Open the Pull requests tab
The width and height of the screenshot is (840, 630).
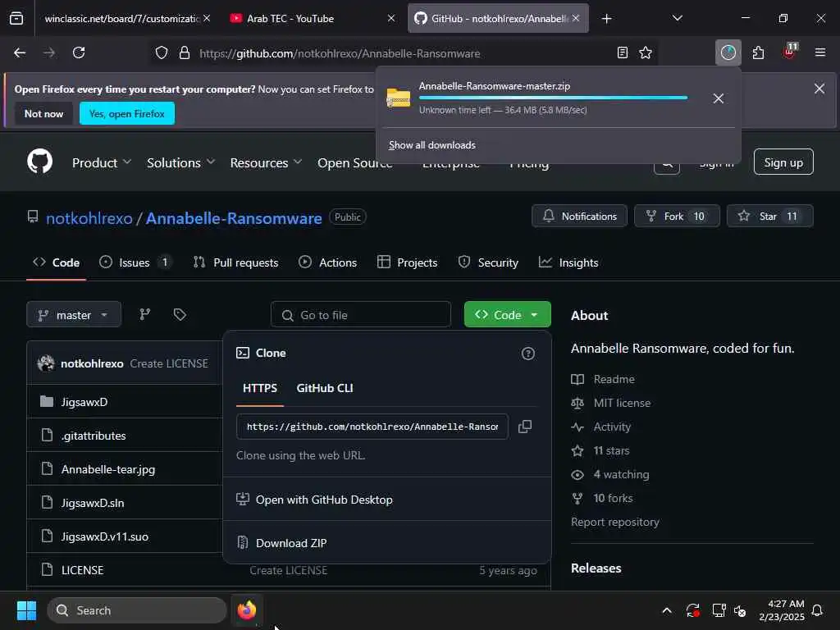tap(236, 262)
